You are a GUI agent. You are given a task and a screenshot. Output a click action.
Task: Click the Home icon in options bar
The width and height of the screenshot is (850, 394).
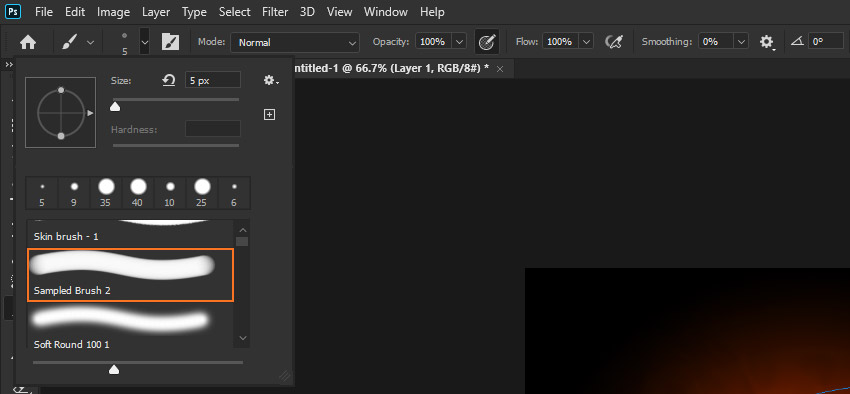click(28, 42)
